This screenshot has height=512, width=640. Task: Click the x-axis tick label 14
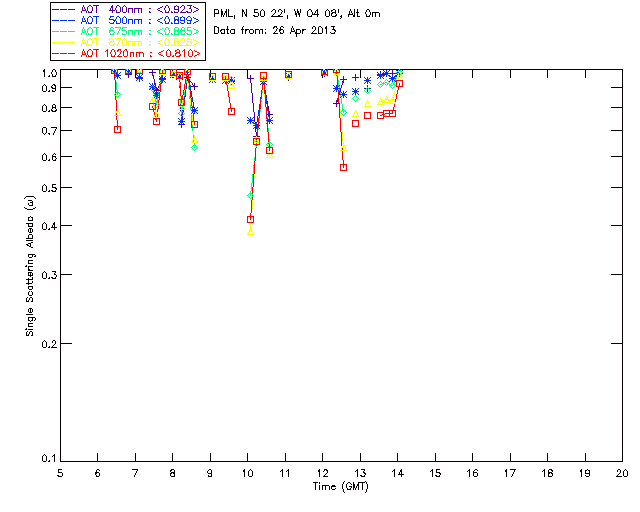click(x=398, y=473)
